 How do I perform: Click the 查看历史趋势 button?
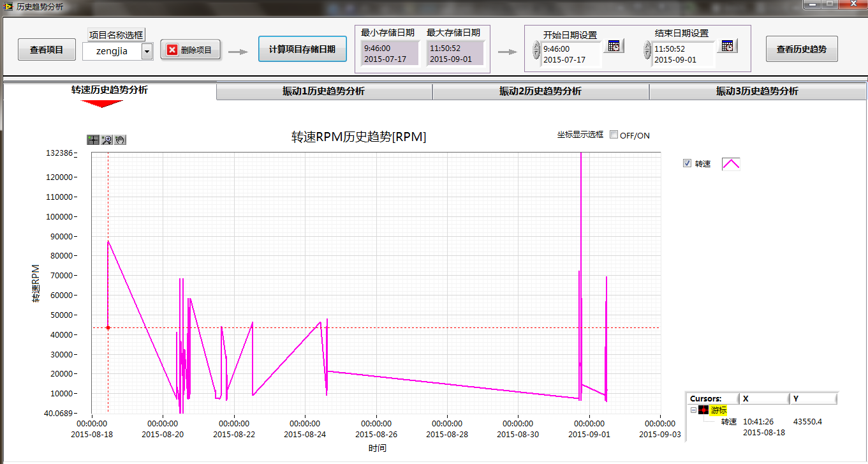801,49
